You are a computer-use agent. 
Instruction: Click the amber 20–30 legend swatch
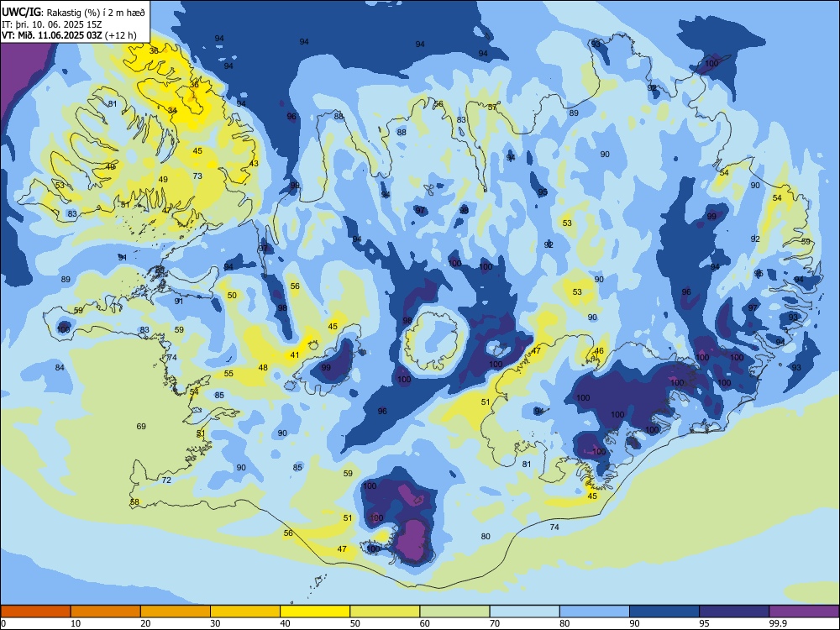[176, 612]
